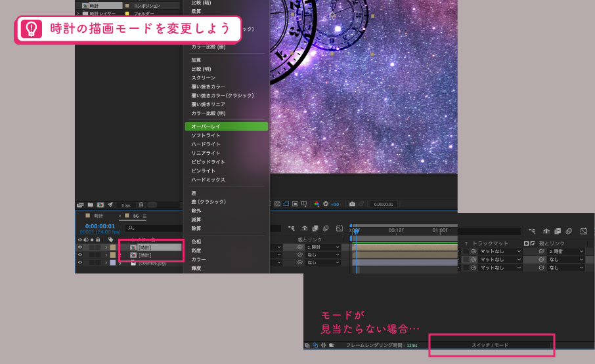The height and width of the screenshot is (364, 595).
Task: Click the mini-flowchart icon in the enlarged inset panel
Action: click(532, 231)
